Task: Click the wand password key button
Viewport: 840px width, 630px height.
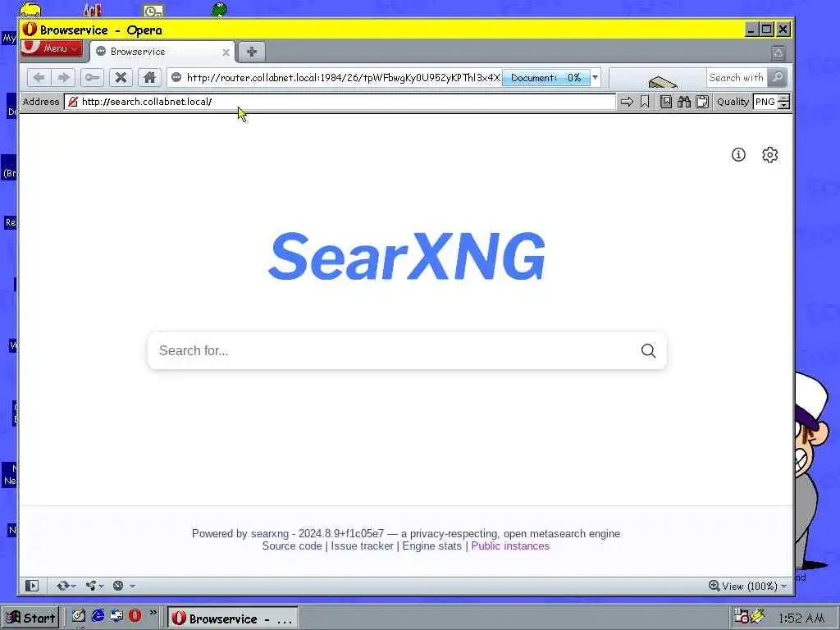Action: (x=92, y=78)
